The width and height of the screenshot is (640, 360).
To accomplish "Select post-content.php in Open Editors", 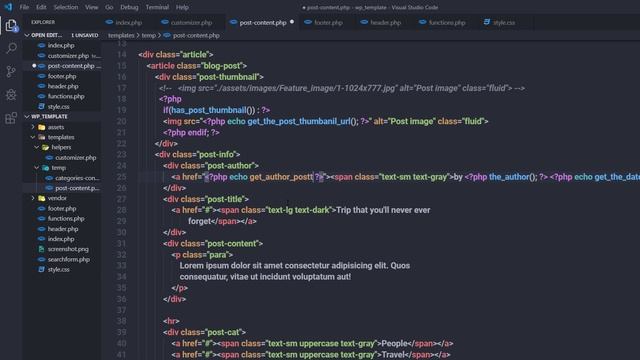I will coord(71,66).
